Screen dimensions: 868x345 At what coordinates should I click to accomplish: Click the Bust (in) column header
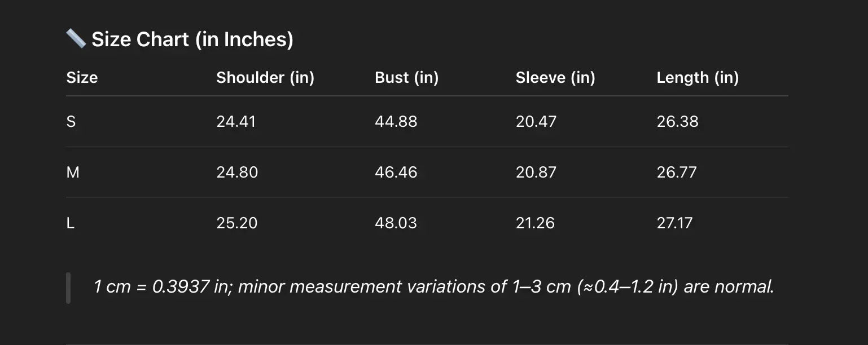point(406,77)
